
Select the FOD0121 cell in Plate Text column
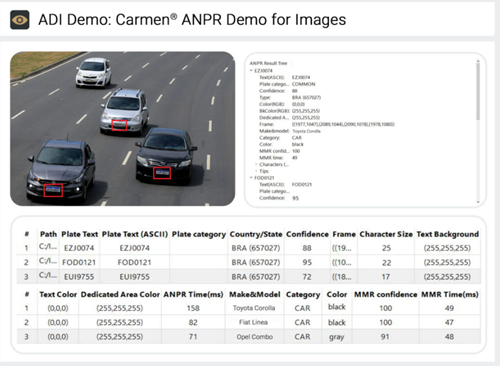[x=79, y=263]
